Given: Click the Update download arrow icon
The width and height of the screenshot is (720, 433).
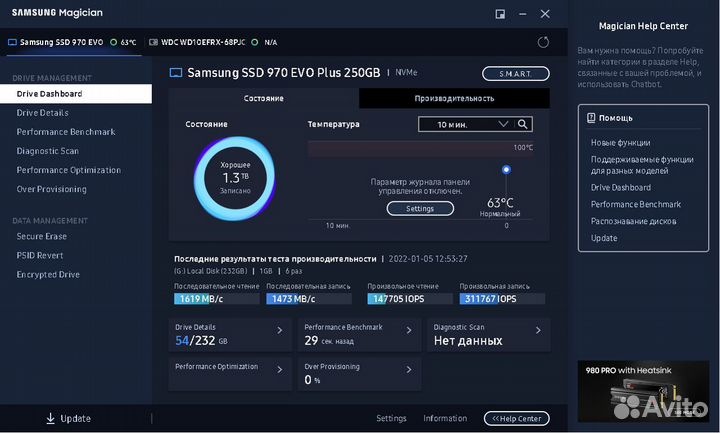Looking at the screenshot, I should click(51, 418).
